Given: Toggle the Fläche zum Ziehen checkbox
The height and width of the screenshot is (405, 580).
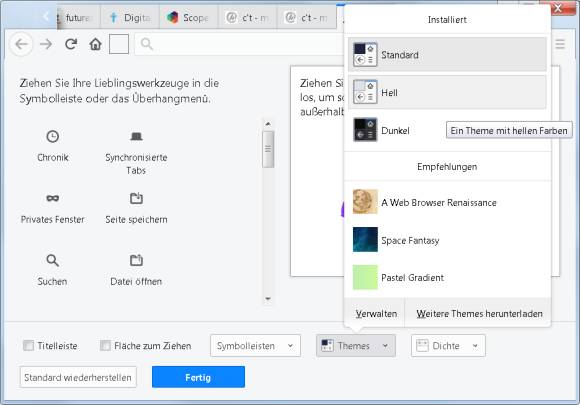Looking at the screenshot, I should [x=105, y=345].
